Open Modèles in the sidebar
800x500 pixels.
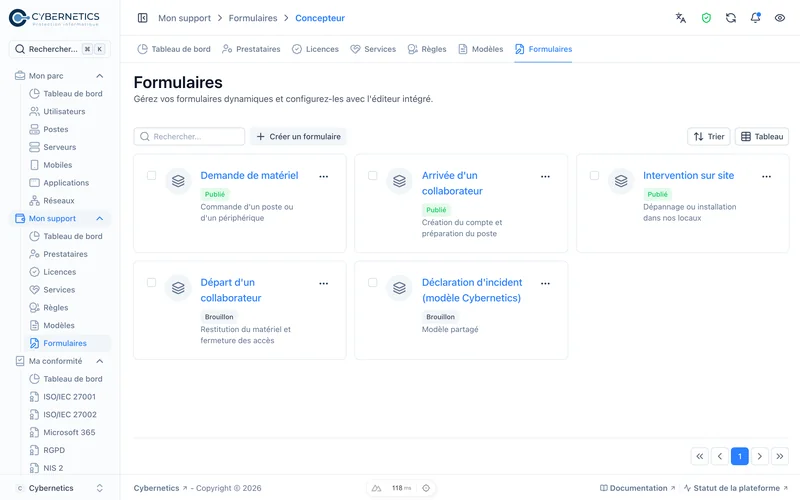[60, 326]
